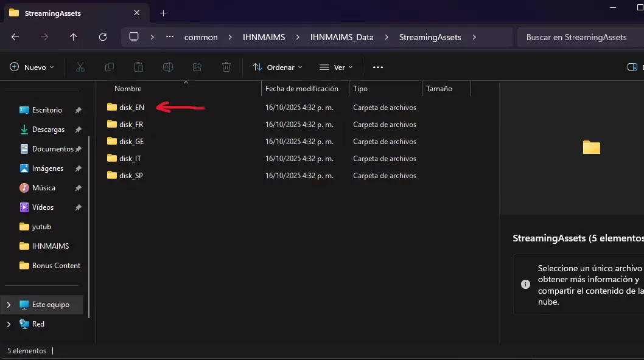The image size is (644, 360).
Task: Navigate to common in the breadcrumb
Action: pos(201,37)
